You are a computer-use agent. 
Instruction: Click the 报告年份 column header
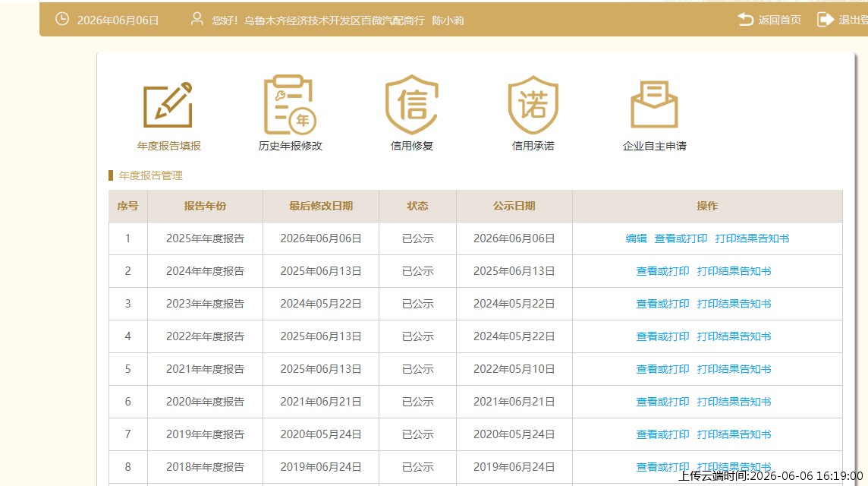pos(205,206)
